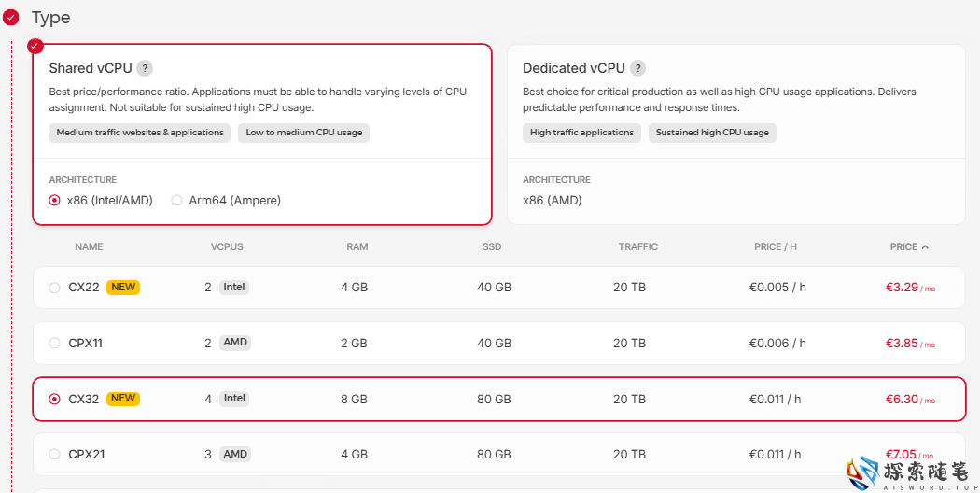The height and width of the screenshot is (493, 980).
Task: Click the NEW badge on CX22
Action: [123, 288]
